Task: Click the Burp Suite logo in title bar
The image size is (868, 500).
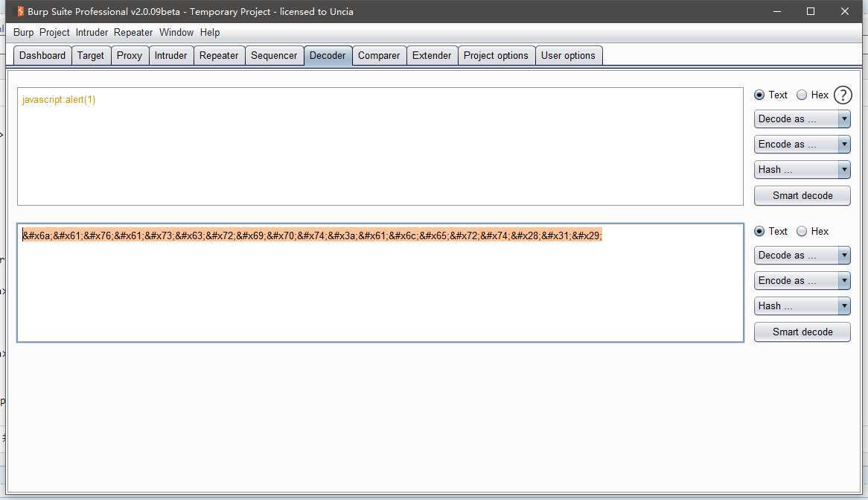Action: 21,11
